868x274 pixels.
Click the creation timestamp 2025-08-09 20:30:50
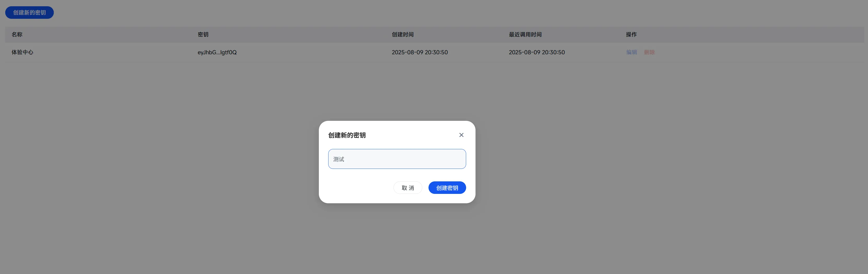420,52
